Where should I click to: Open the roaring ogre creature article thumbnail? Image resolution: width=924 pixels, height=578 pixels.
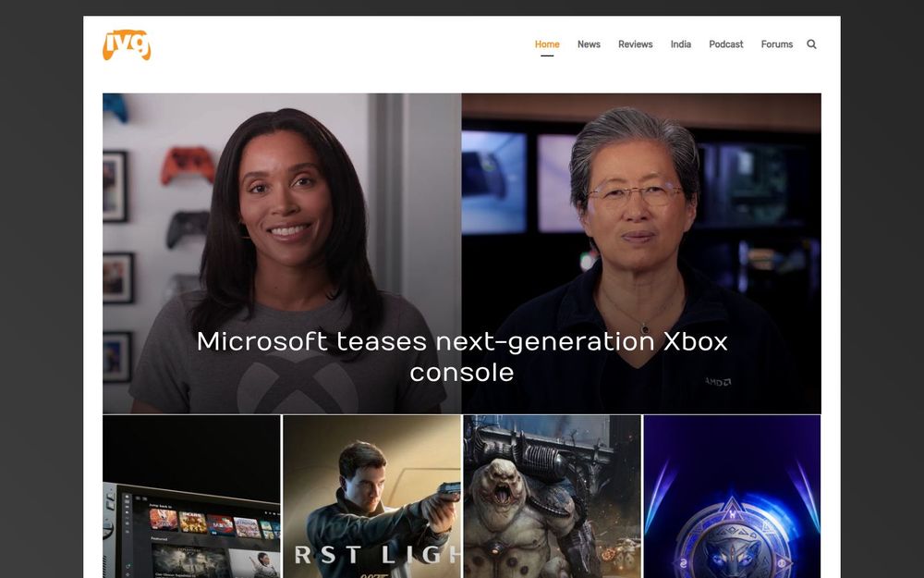[553, 497]
